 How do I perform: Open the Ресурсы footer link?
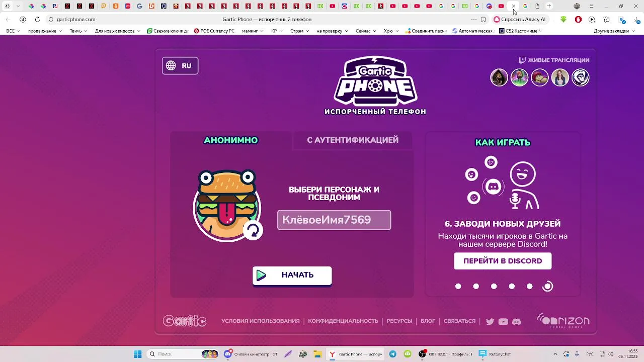pyautogui.click(x=399, y=321)
